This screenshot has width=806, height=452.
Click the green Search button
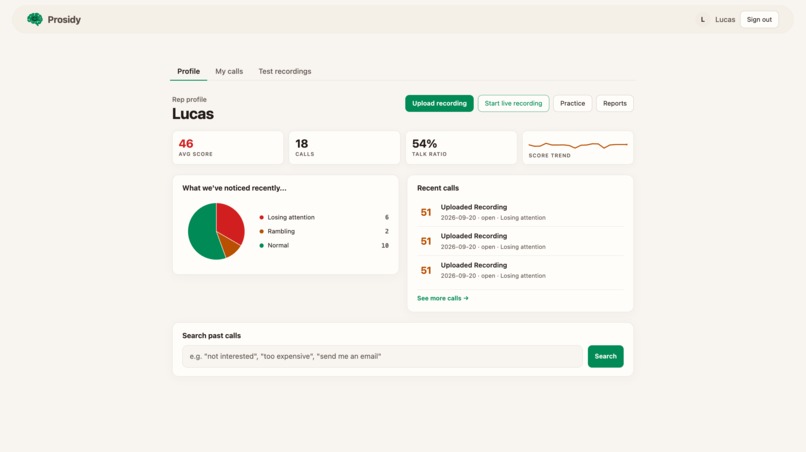606,356
